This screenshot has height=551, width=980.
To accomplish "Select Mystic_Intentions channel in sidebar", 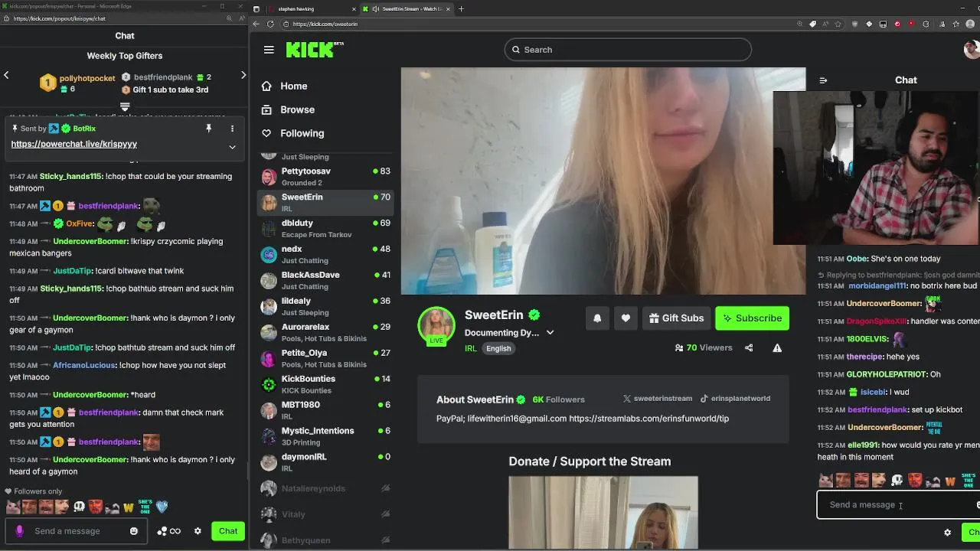I will pyautogui.click(x=325, y=436).
